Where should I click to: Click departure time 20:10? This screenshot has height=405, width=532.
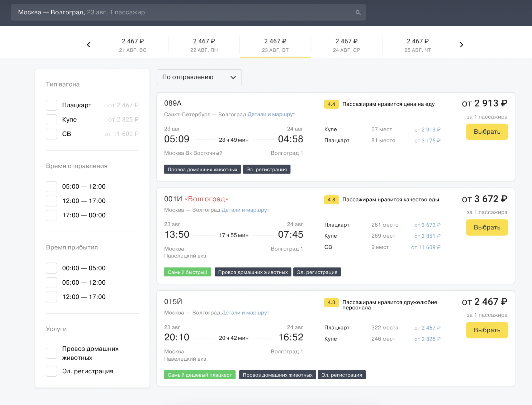(x=177, y=337)
